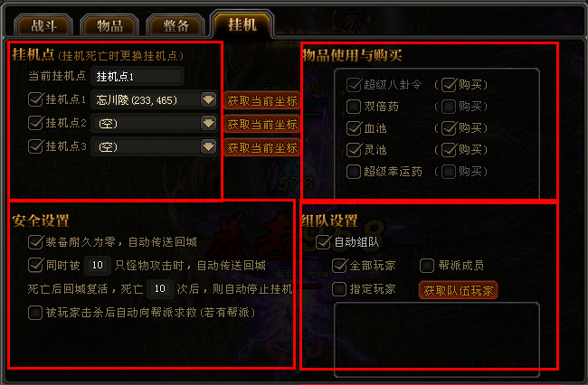Click 获取当前坐标 for 挂机点1

point(262,100)
